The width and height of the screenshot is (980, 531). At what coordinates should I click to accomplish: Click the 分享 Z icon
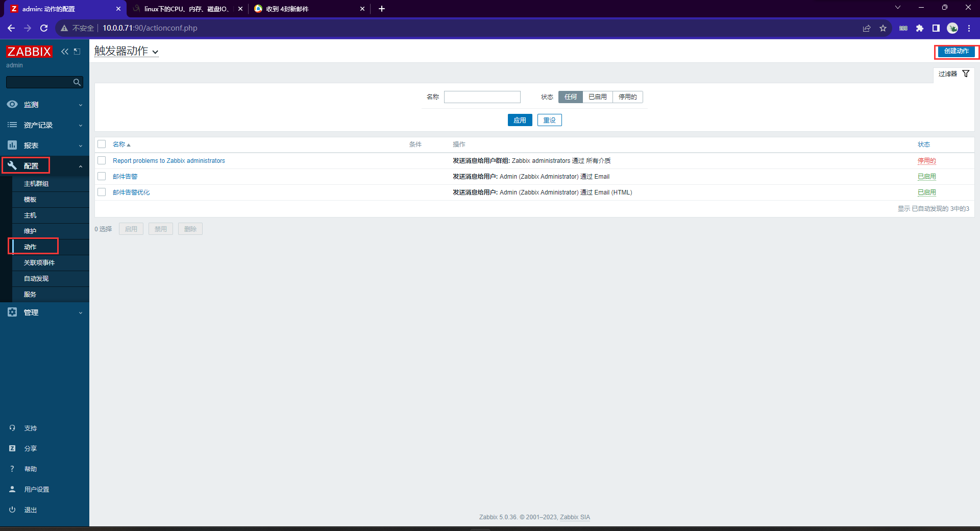click(12, 448)
